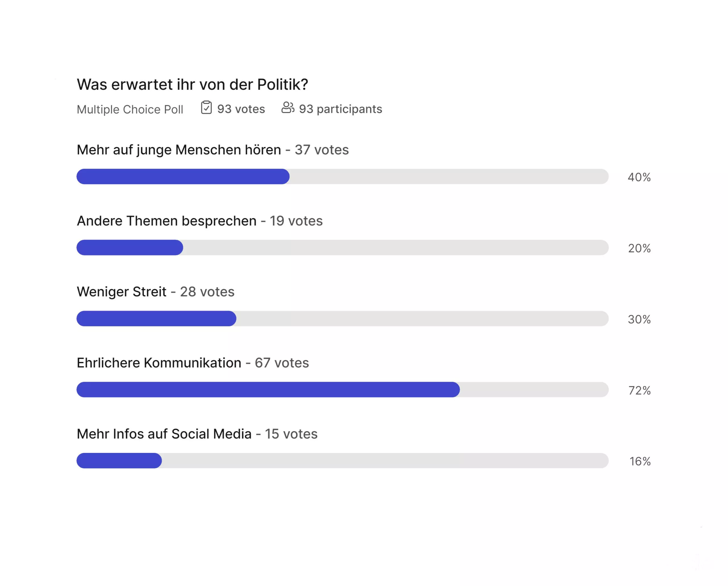728x586 pixels.
Task: Click the 16% progress bar fill
Action: 119,461
